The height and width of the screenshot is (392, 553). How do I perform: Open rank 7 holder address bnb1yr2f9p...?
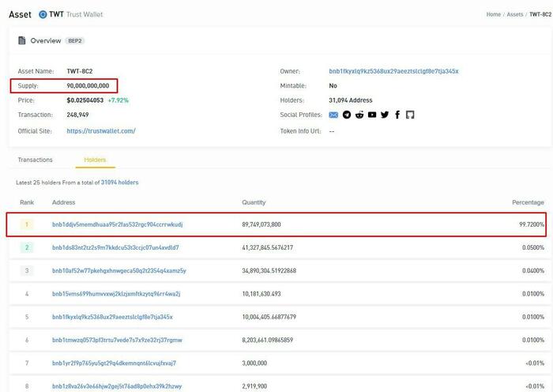coord(115,363)
